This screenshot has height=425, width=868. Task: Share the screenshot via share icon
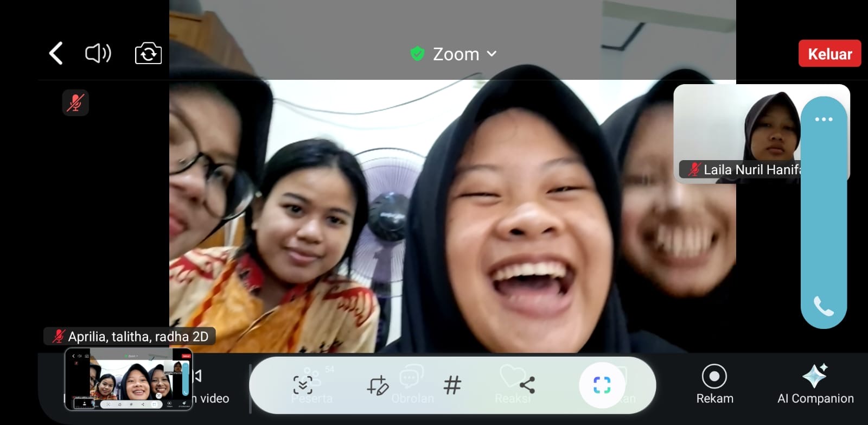[527, 385]
